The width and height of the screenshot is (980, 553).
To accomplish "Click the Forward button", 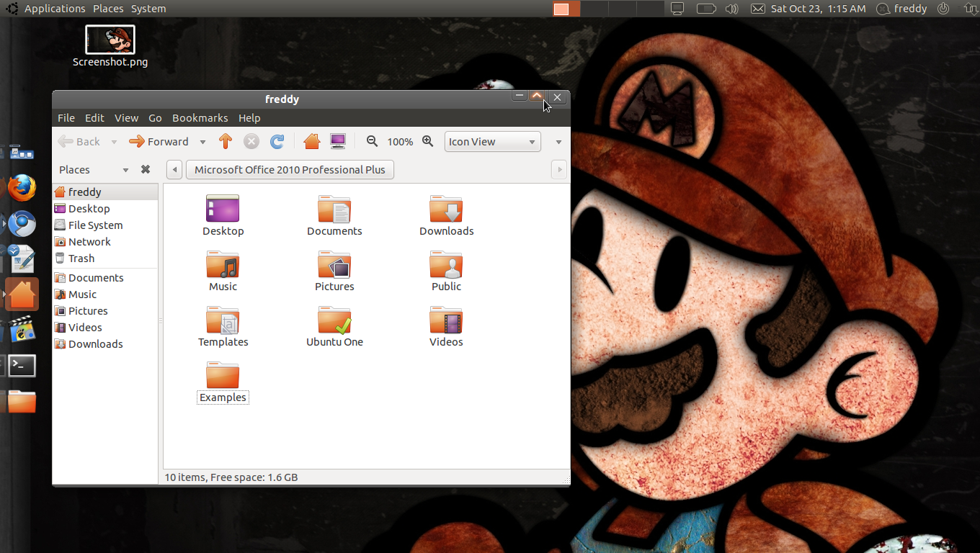I will tap(159, 142).
